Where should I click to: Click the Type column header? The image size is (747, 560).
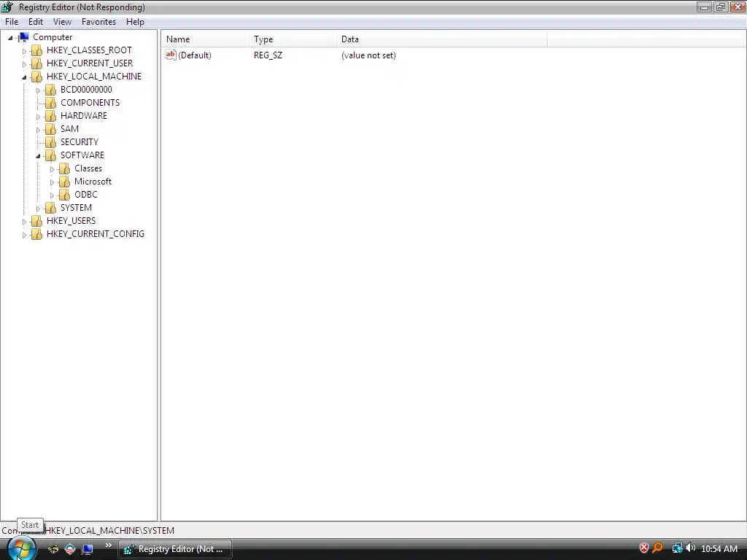click(x=293, y=39)
